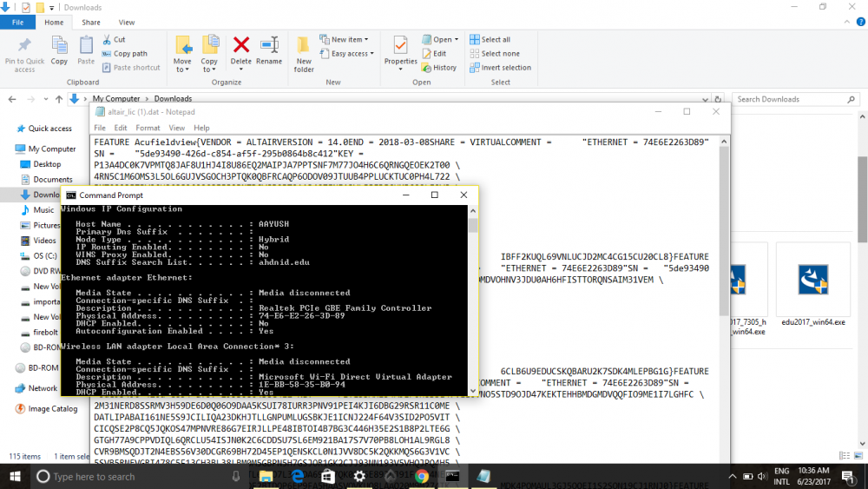Click the taskbar microphone icon
Viewport: 868px width, 489px height.
tap(236, 476)
